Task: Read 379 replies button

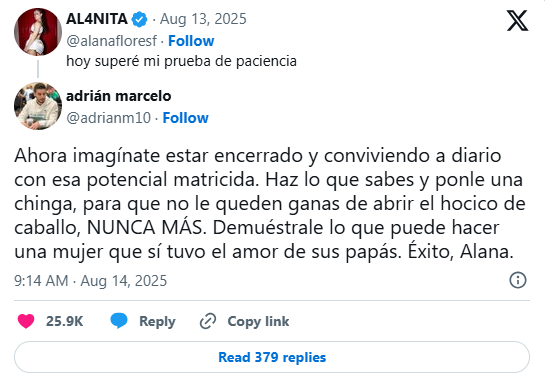Action: [272, 357]
